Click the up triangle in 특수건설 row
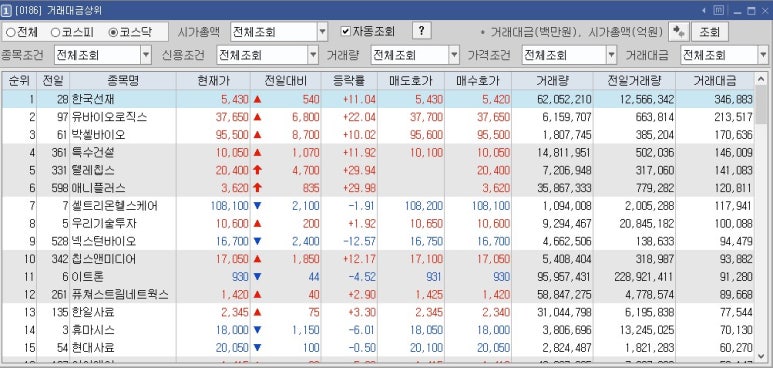773x368 pixels. pos(257,152)
